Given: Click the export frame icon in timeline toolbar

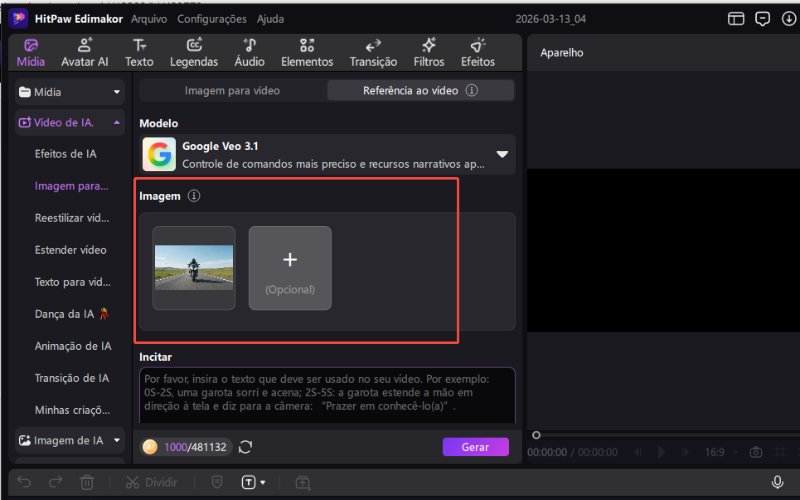Looking at the screenshot, I should coord(303,482).
